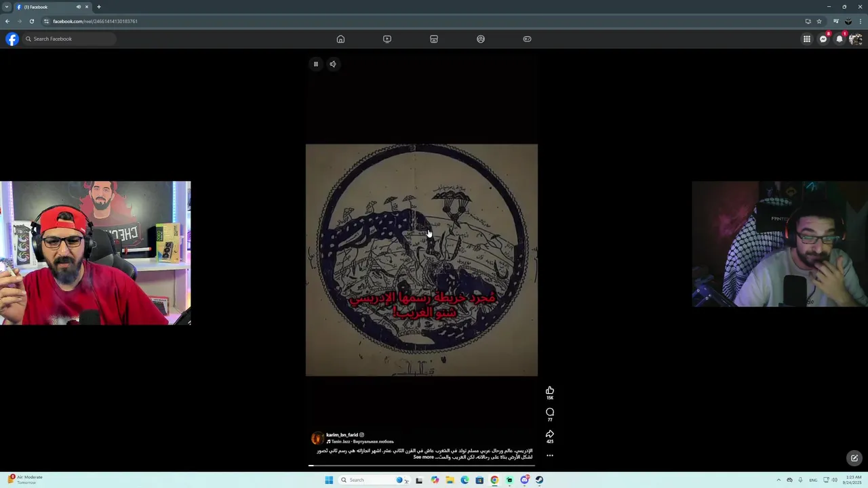
Task: Mute the reel sound
Action: click(333, 64)
